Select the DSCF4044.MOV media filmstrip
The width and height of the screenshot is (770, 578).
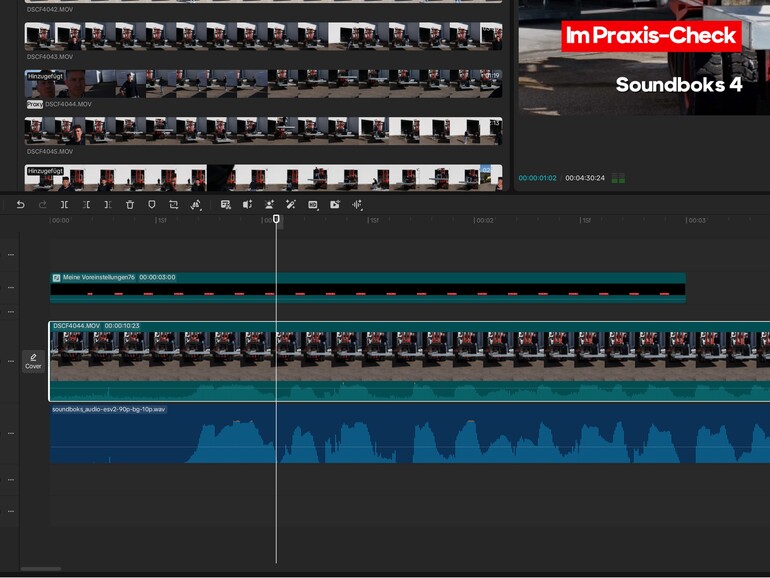pyautogui.click(x=263, y=83)
